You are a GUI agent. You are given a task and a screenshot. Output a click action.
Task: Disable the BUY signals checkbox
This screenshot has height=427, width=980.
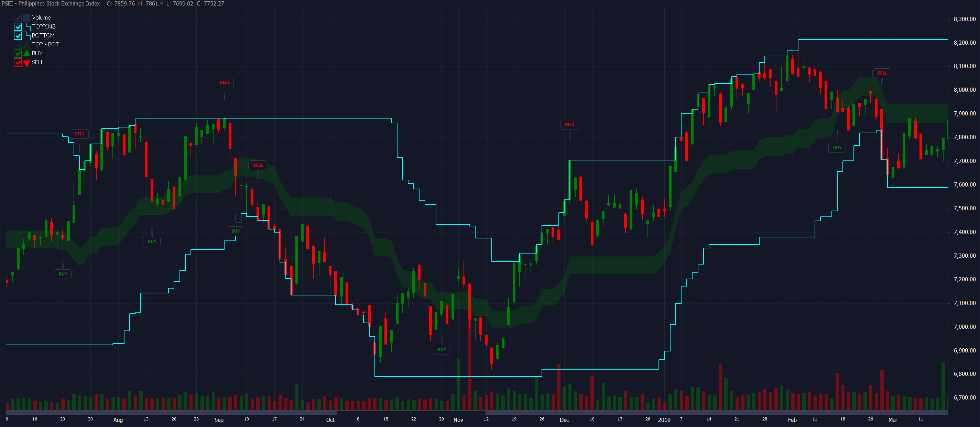(18, 54)
